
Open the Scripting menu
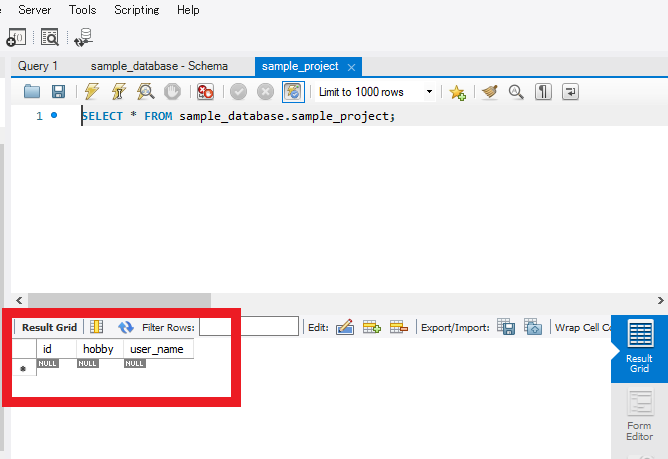coord(137,10)
